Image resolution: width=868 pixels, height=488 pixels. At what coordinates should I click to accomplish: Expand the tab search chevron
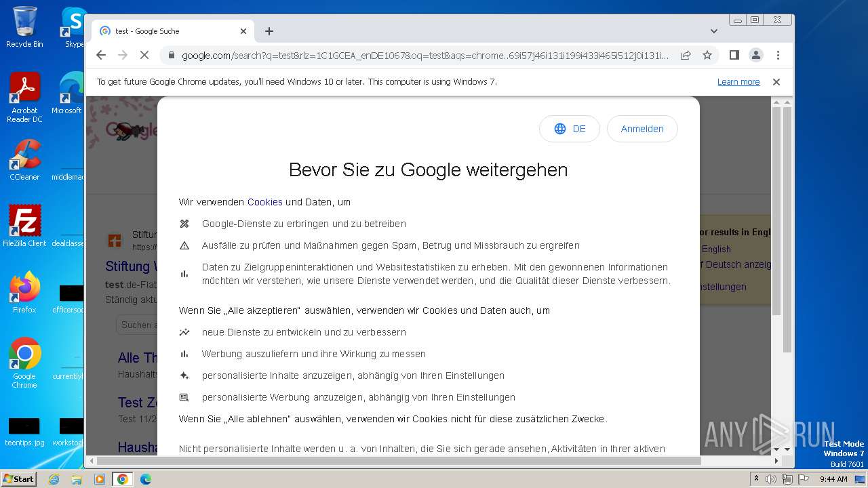pos(714,31)
